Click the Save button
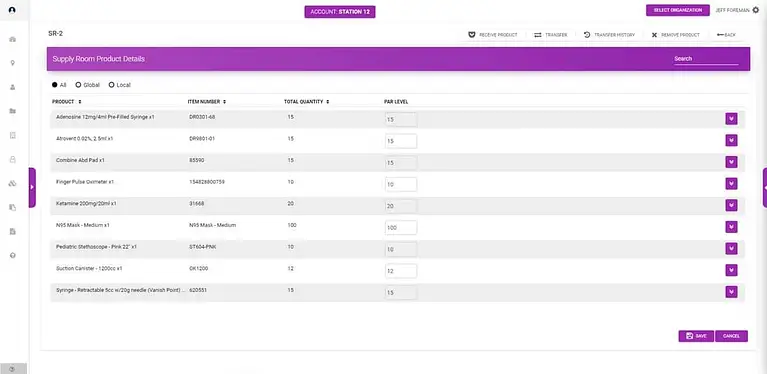This screenshot has width=767, height=374. [x=696, y=336]
